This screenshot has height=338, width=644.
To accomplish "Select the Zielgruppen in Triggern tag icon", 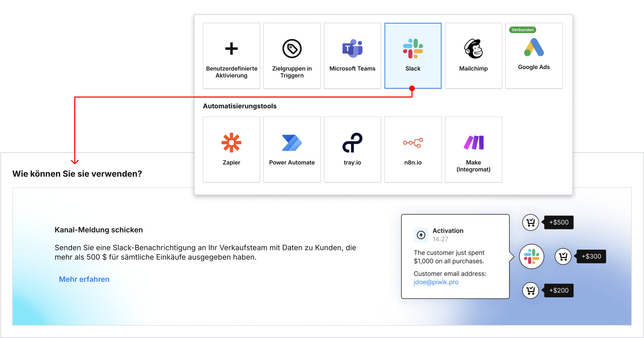I will coord(292,49).
